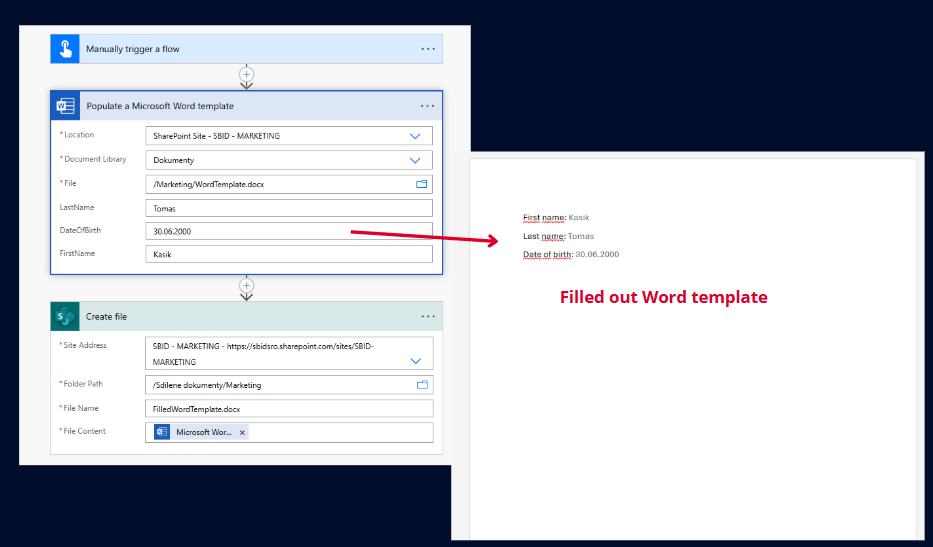Open the Create file ellipsis menu

[x=428, y=317]
